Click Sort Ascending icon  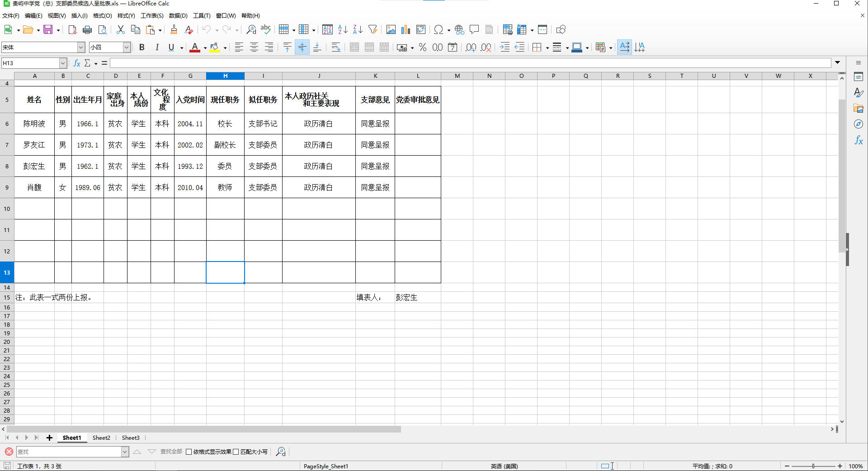pos(343,30)
